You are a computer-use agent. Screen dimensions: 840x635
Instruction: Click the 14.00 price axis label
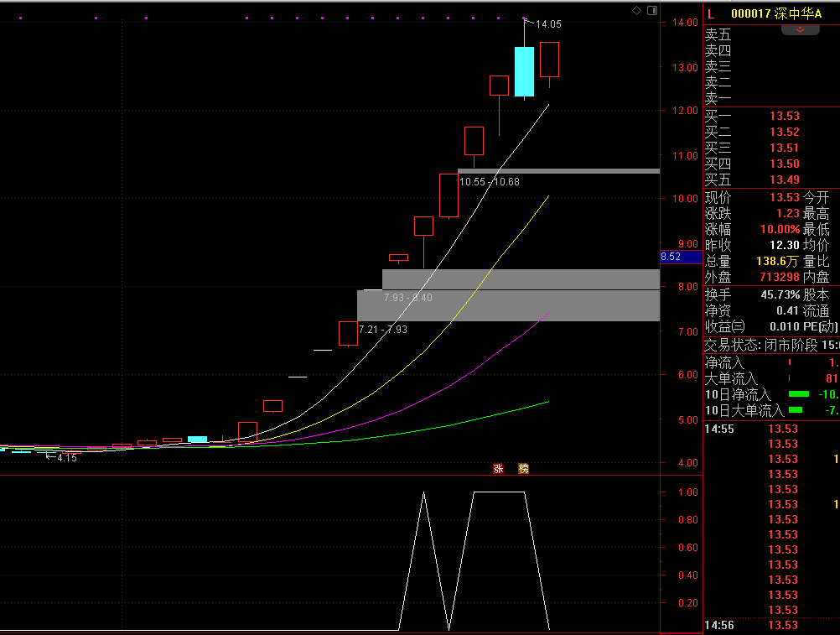685,23
